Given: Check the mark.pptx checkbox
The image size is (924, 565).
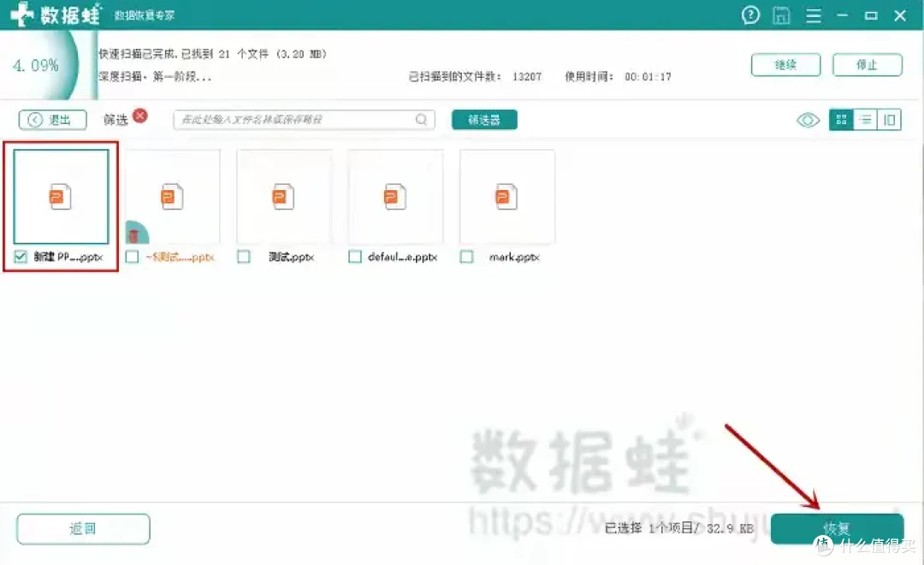Looking at the screenshot, I should [x=466, y=257].
